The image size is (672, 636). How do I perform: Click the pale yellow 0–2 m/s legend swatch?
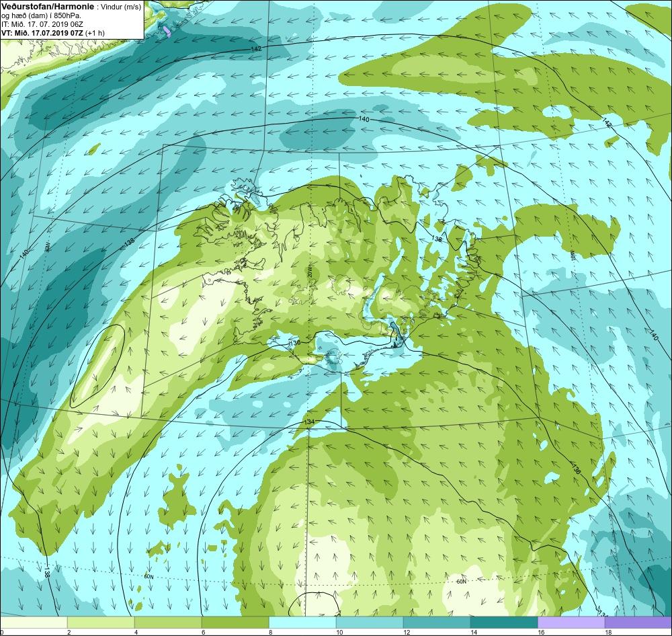tap(34, 623)
